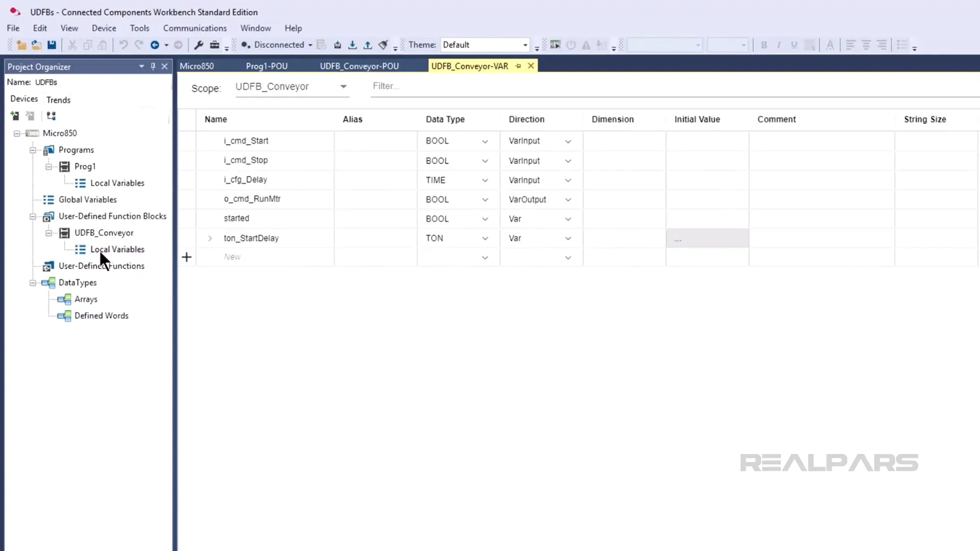Click the Undo arrow icon

[123, 45]
